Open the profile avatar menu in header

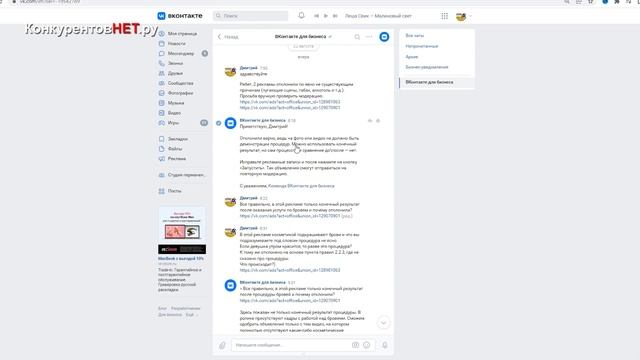463,16
